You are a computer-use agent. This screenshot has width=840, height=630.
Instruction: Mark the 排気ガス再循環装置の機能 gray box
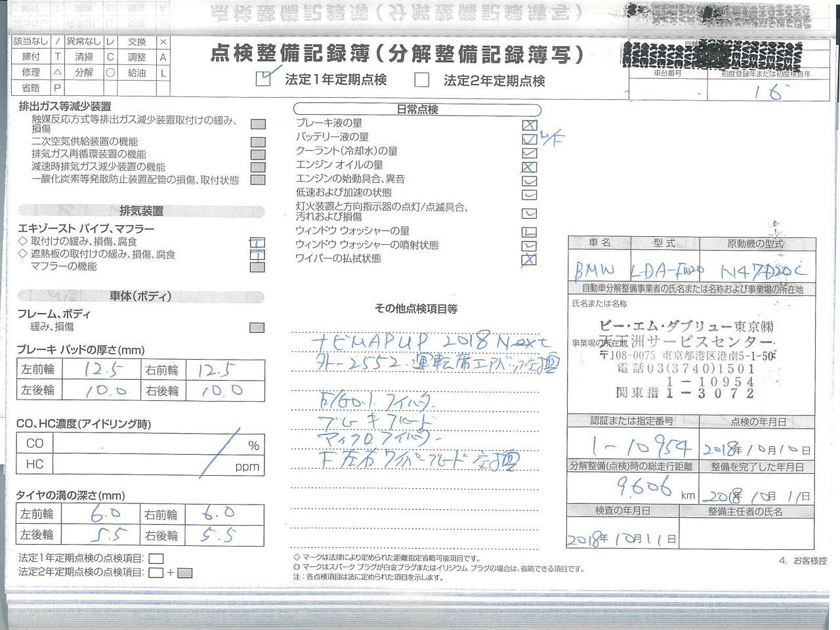point(258,155)
